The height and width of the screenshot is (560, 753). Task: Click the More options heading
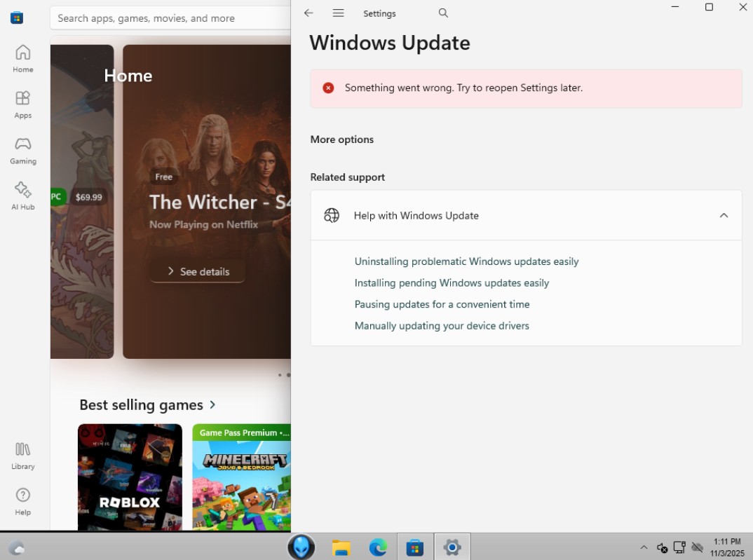click(x=342, y=139)
